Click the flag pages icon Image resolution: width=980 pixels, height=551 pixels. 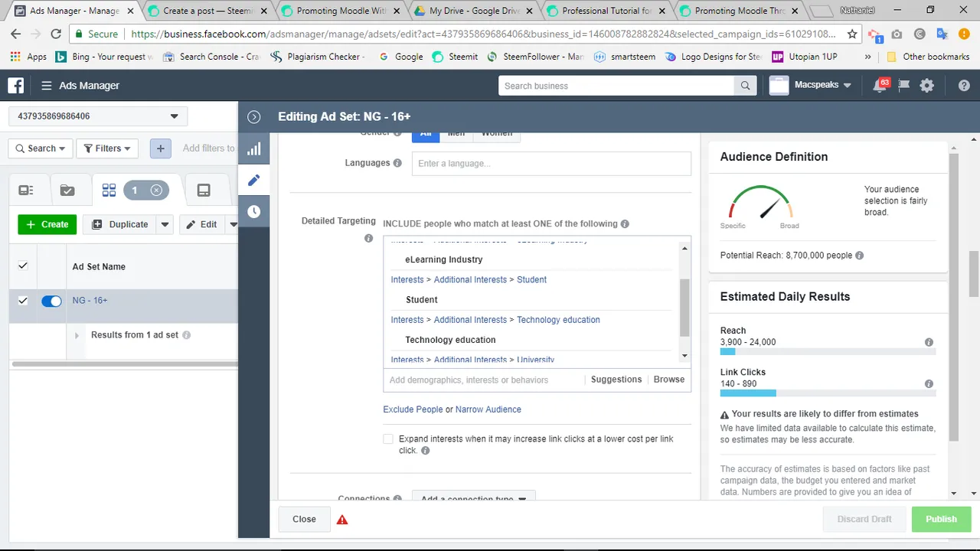point(903,86)
